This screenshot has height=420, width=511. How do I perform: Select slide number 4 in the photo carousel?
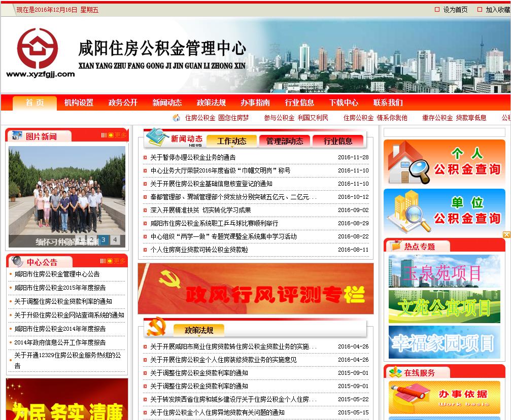115,240
